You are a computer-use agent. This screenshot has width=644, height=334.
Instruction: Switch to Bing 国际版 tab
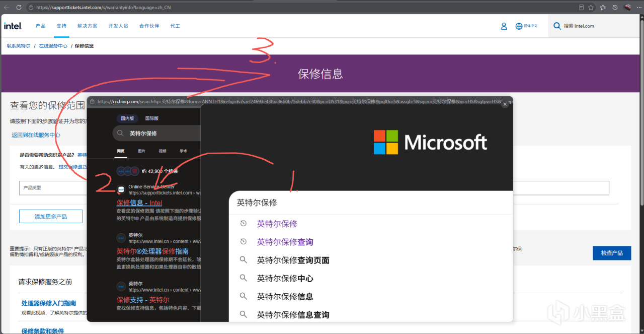(x=152, y=118)
